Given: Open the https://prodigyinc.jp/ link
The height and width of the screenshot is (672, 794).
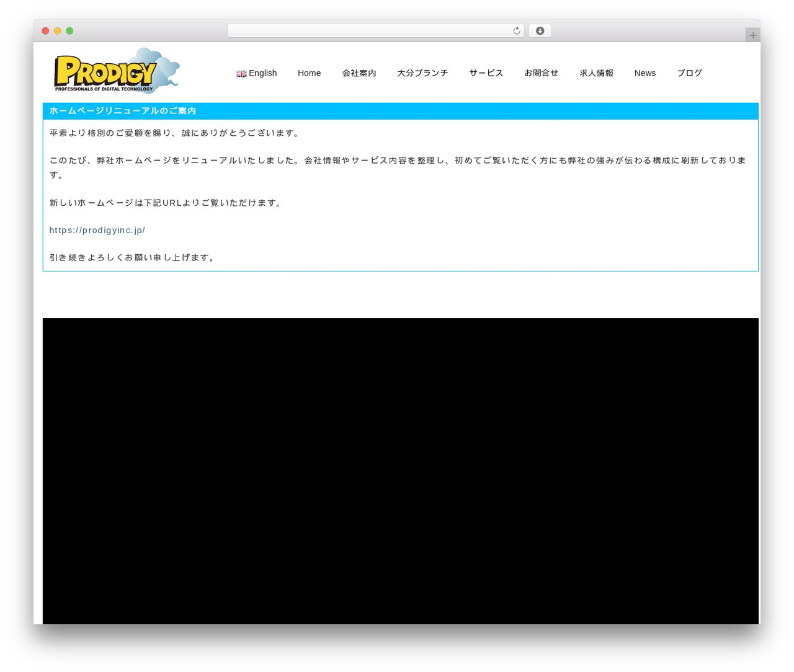Looking at the screenshot, I should [97, 230].
